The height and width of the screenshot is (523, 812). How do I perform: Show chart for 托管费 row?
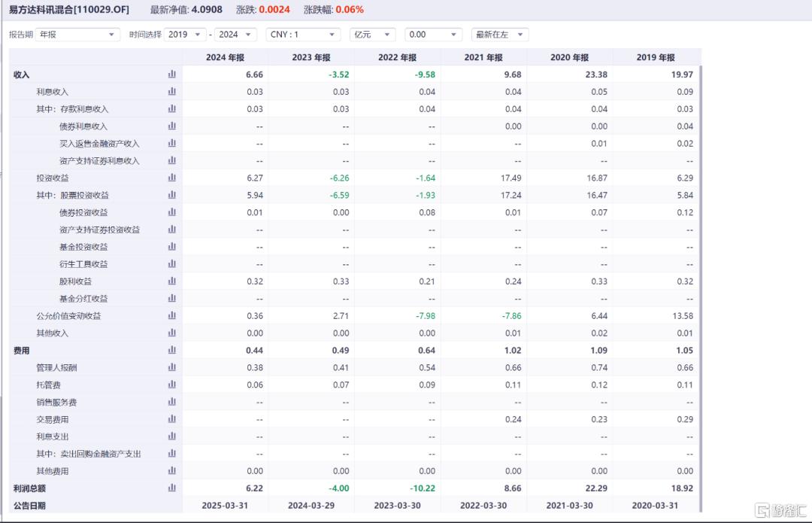coord(172,384)
